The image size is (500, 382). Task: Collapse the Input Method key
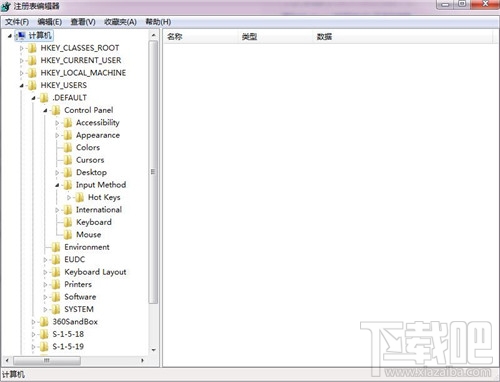pos(57,185)
